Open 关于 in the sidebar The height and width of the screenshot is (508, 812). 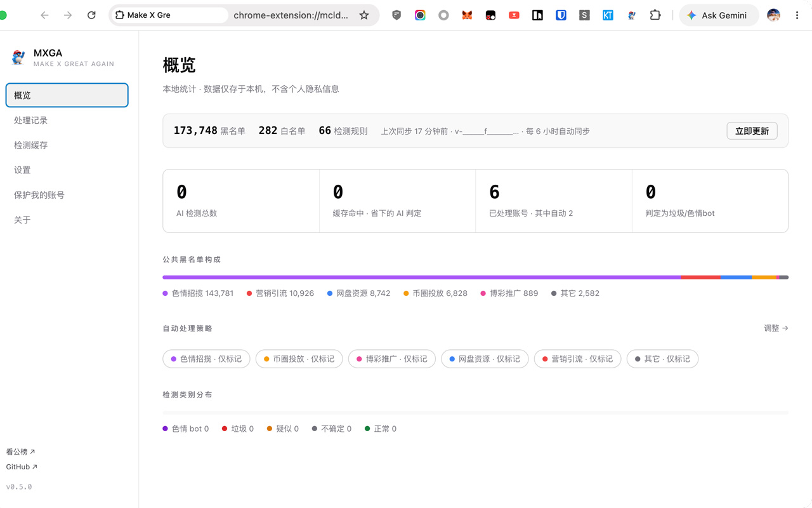click(x=67, y=220)
